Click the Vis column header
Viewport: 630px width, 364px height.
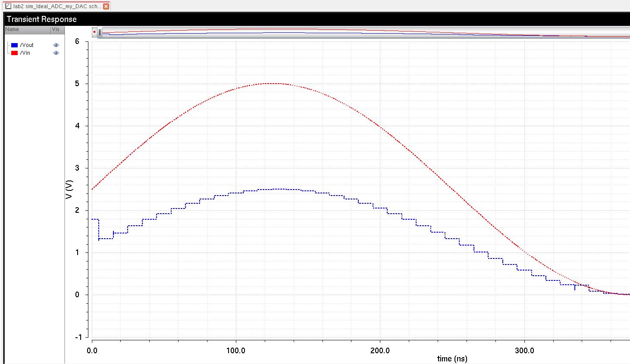(x=57, y=29)
